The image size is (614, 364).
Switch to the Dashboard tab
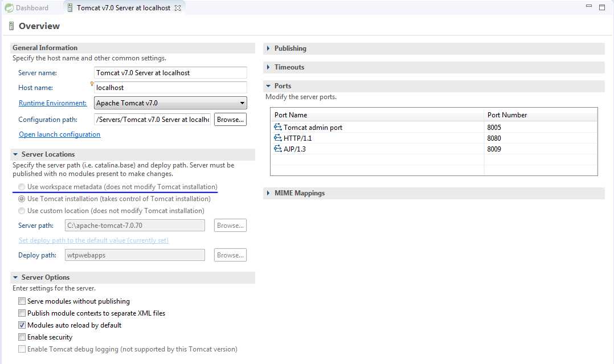pos(27,8)
